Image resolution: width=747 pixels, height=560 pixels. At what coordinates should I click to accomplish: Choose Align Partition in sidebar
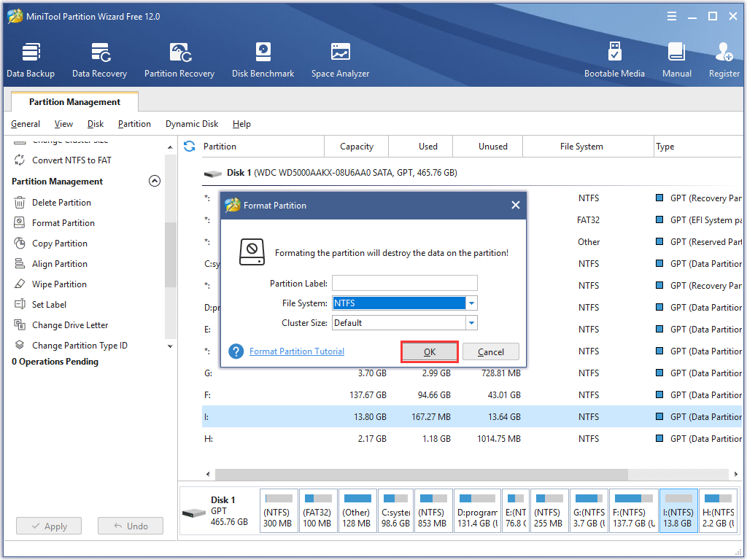click(60, 264)
